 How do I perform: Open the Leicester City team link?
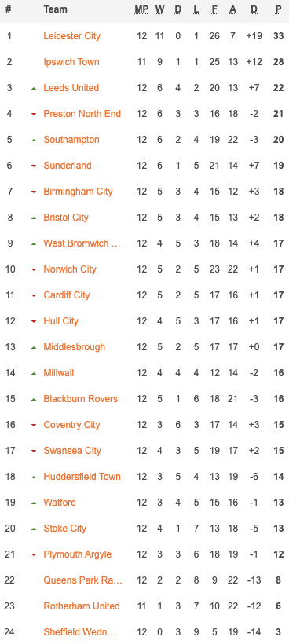71,35
